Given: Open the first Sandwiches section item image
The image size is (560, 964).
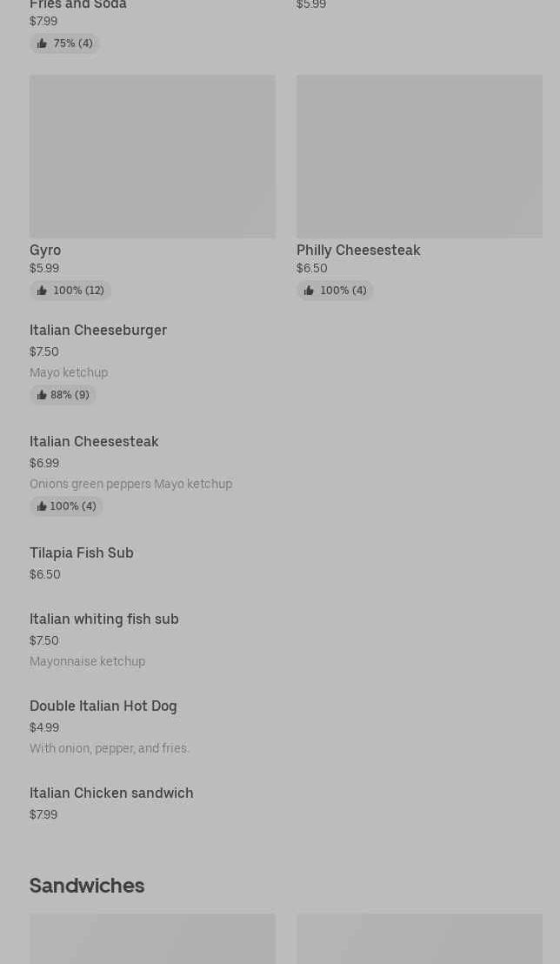Looking at the screenshot, I should (152, 940).
